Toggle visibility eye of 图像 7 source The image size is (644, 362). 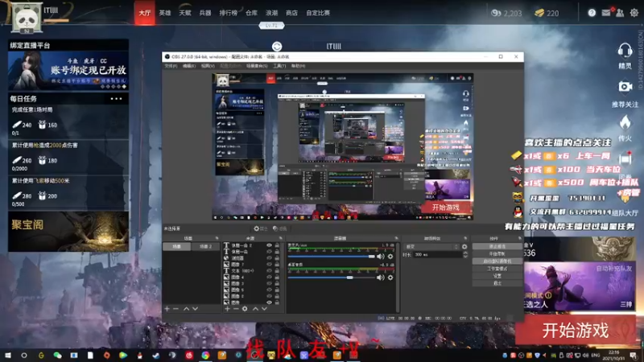pyautogui.click(x=269, y=265)
